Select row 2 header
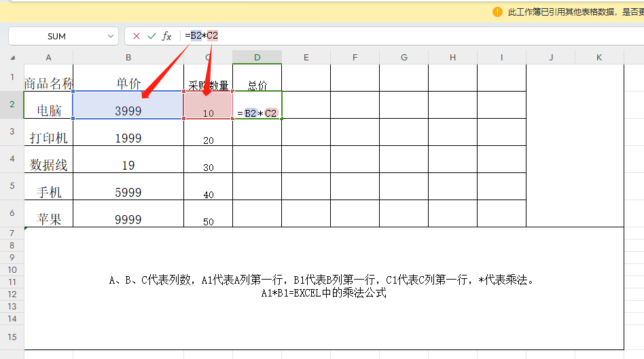The image size is (644, 359). click(x=12, y=105)
